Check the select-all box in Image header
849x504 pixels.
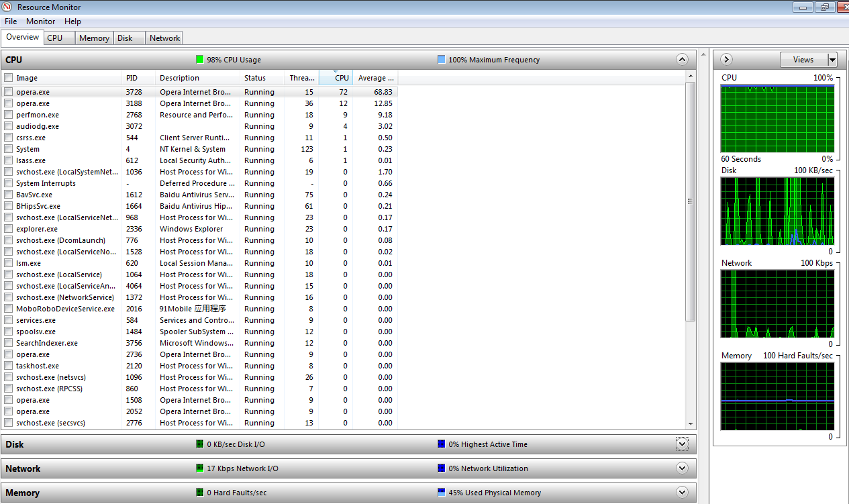tap(9, 78)
